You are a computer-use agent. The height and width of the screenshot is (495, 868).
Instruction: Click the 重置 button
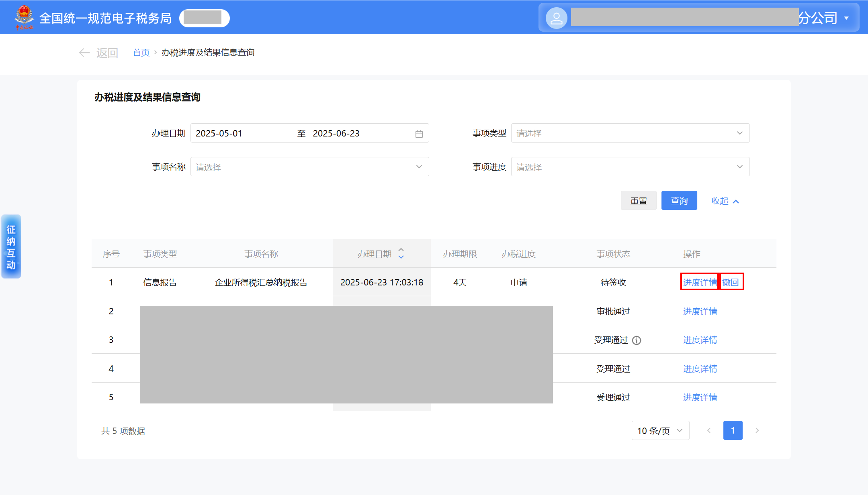click(x=638, y=201)
